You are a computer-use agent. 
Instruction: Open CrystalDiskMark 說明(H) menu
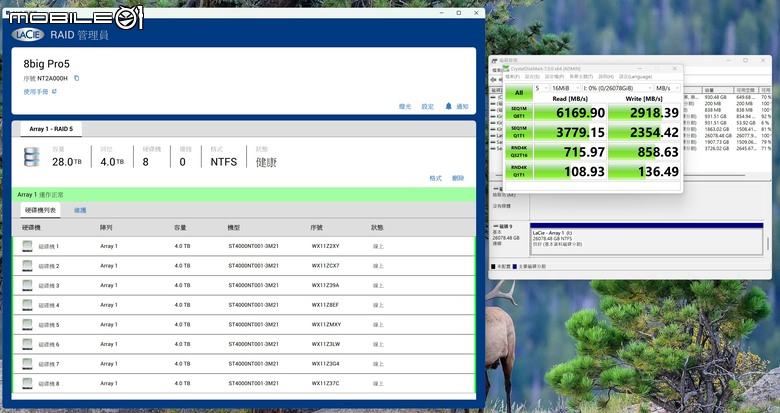click(x=605, y=77)
